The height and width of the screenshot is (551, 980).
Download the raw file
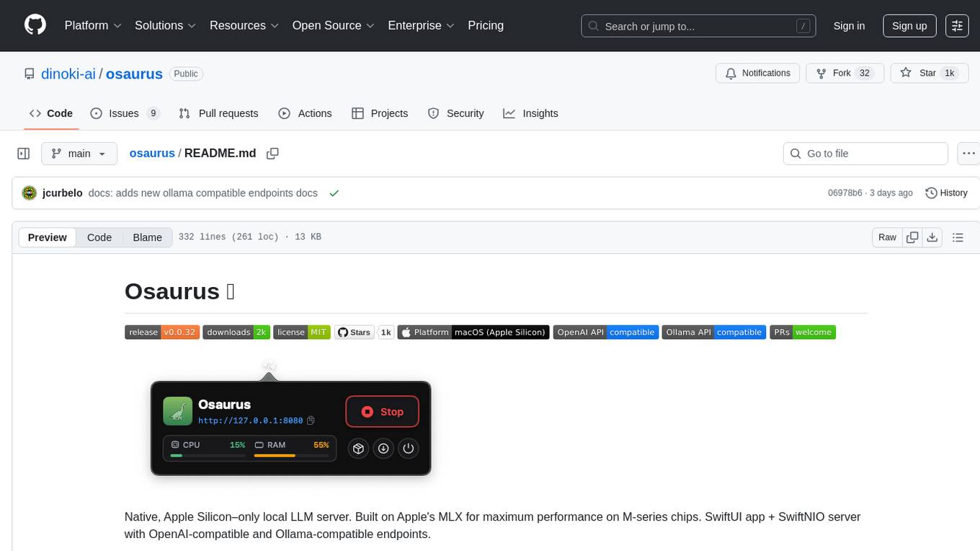tap(932, 237)
